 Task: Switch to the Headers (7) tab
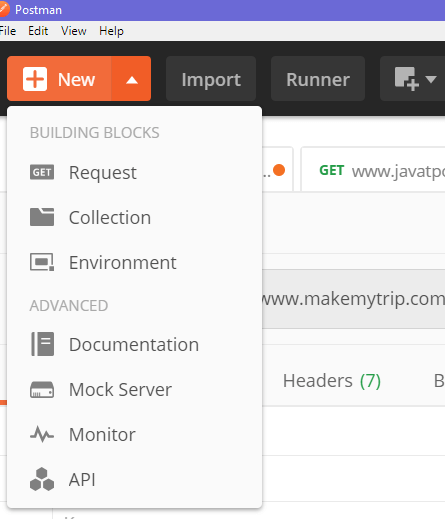click(332, 381)
